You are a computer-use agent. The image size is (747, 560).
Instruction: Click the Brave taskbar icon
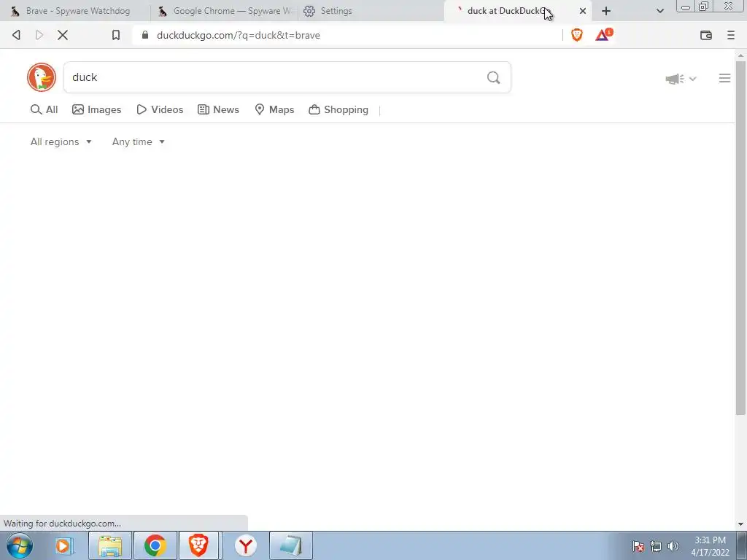[198, 545]
